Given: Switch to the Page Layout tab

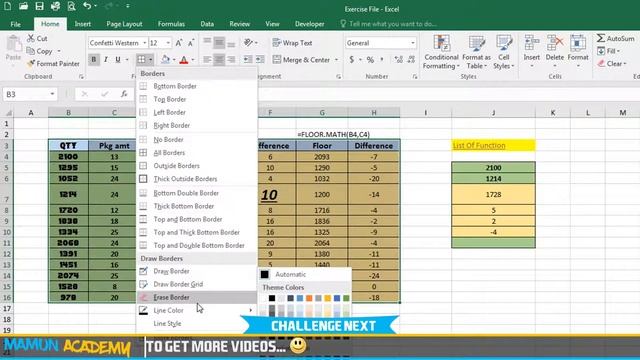Looking at the screenshot, I should (124, 24).
